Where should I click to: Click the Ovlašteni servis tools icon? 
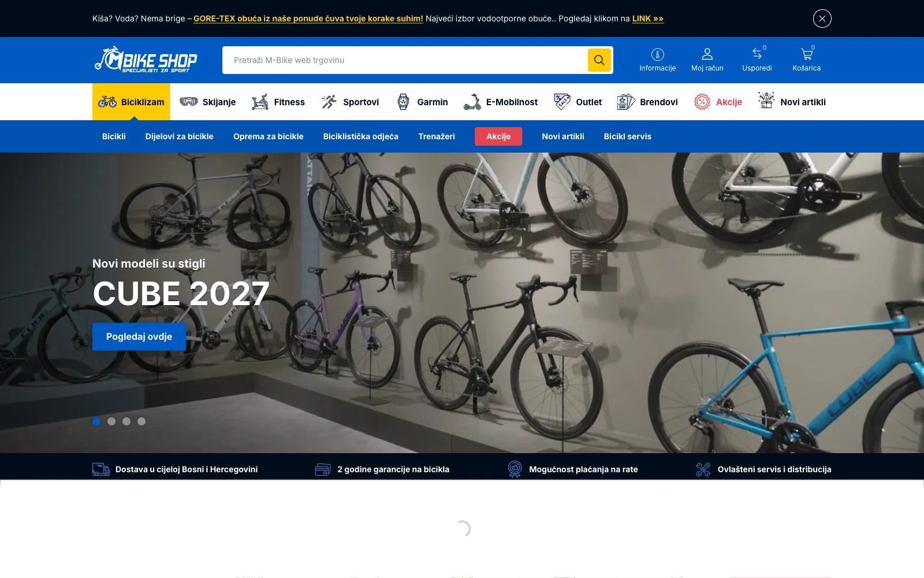703,469
